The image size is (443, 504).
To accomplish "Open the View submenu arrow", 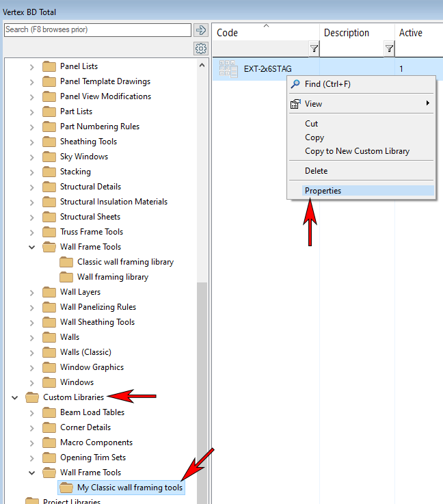I will (427, 103).
